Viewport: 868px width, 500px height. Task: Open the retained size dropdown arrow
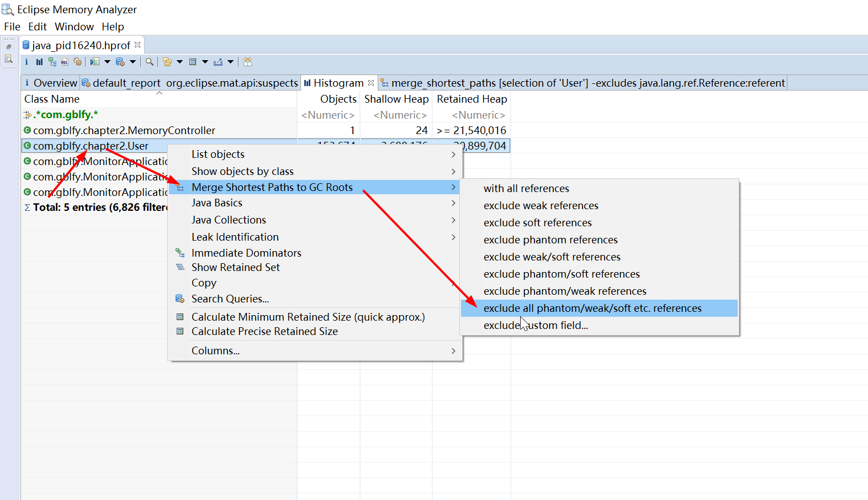point(205,62)
